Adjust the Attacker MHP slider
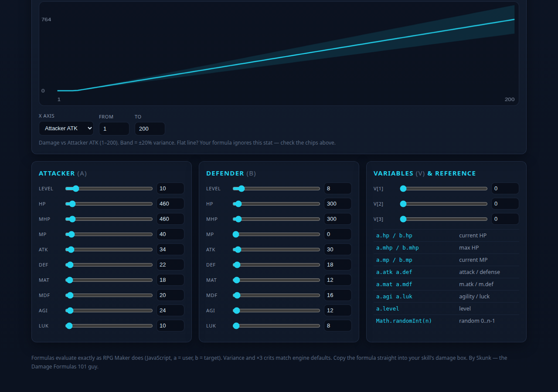 [109, 219]
